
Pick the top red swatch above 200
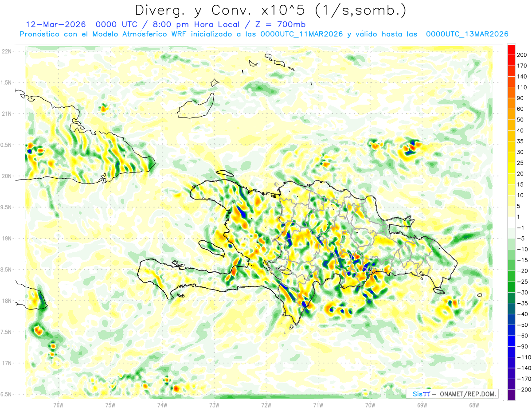(x=511, y=50)
